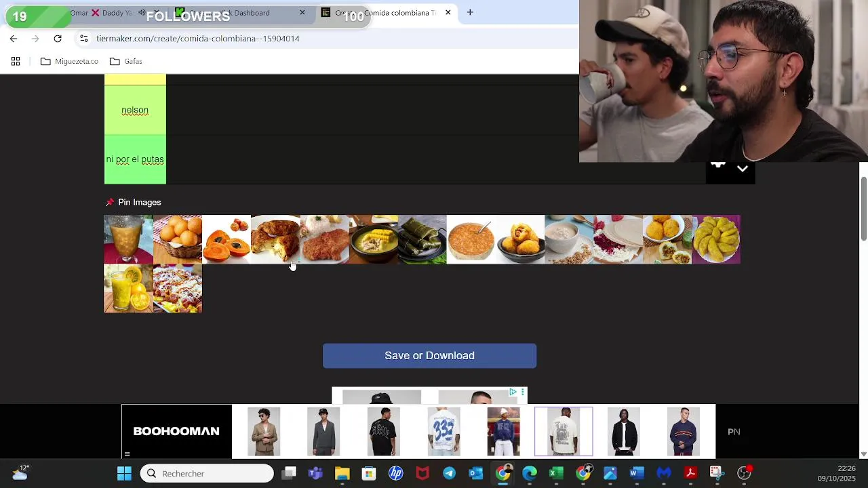Reload the TierMaker page
Viewport: 868px width, 488px height.
[x=58, y=39]
